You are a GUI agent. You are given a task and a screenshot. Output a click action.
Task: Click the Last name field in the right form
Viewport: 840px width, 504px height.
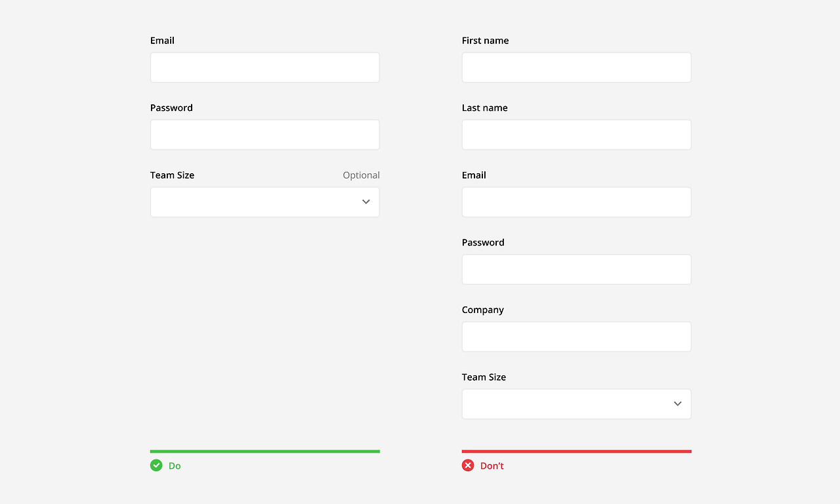pyautogui.click(x=576, y=134)
